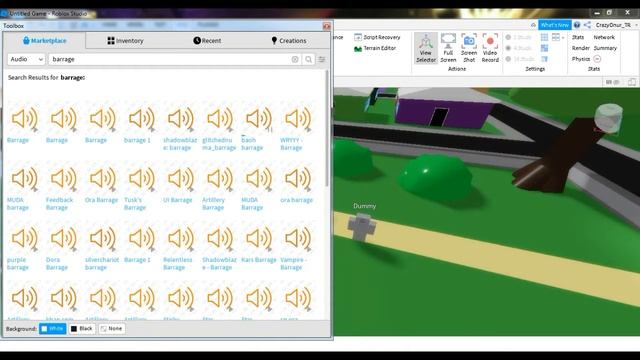Choose the WRYYY - Barrage audio
The image size is (640, 360).
(298, 119)
